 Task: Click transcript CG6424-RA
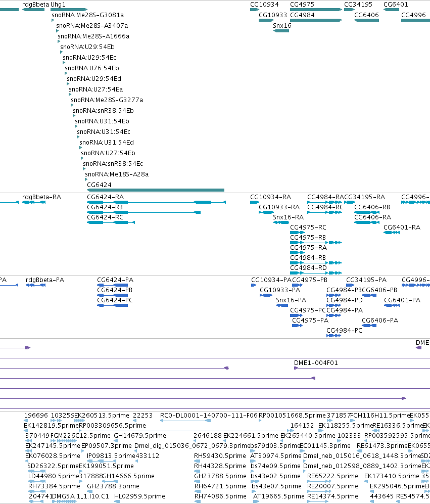(156, 202)
